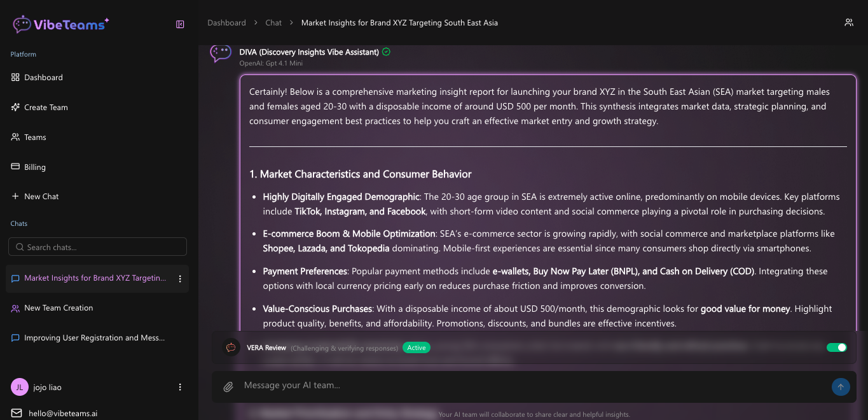Click the DIVA assistant avatar
868x420 pixels.
(221, 53)
